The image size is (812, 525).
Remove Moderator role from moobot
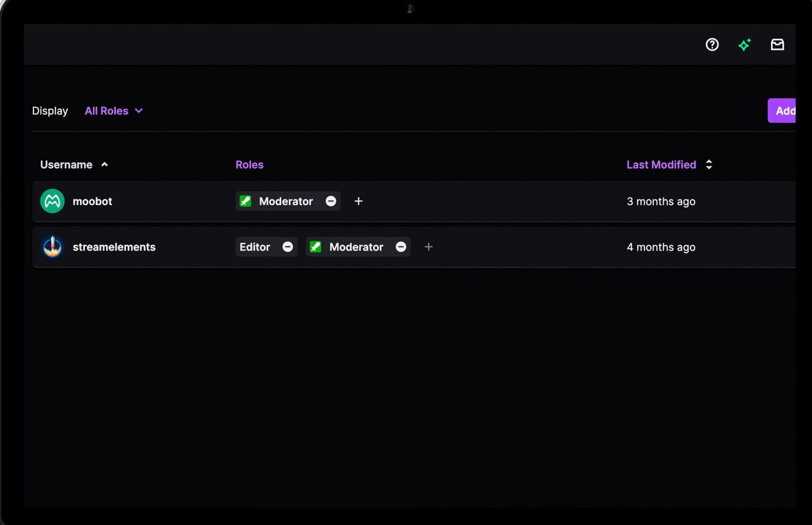331,201
